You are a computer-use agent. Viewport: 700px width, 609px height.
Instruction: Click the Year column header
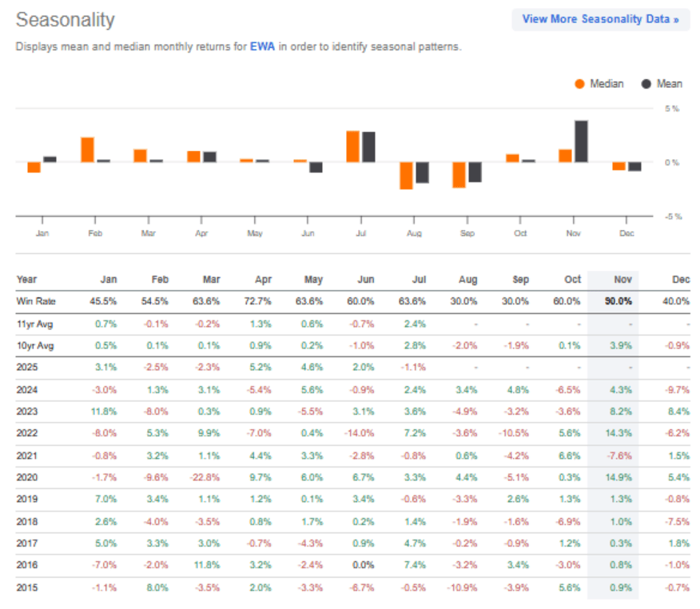(26, 279)
